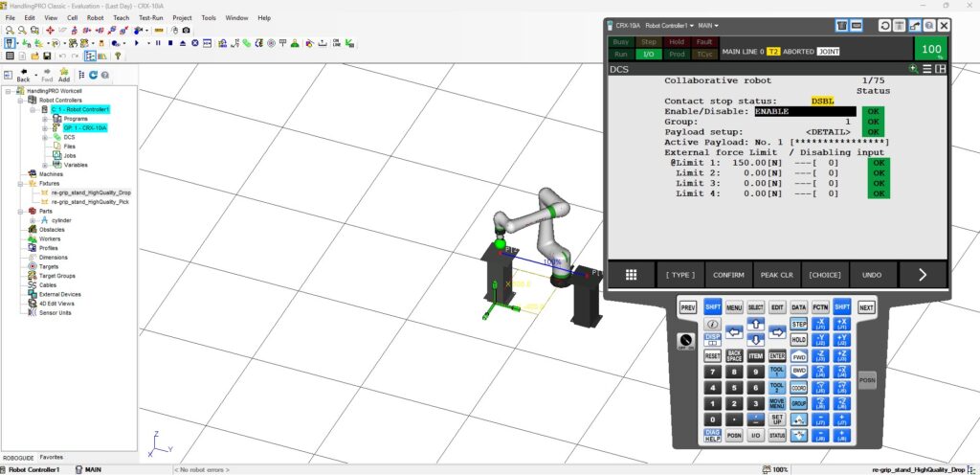This screenshot has height=475, width=980.
Task: Click the pendant help question mark icon
Action: (x=929, y=26)
